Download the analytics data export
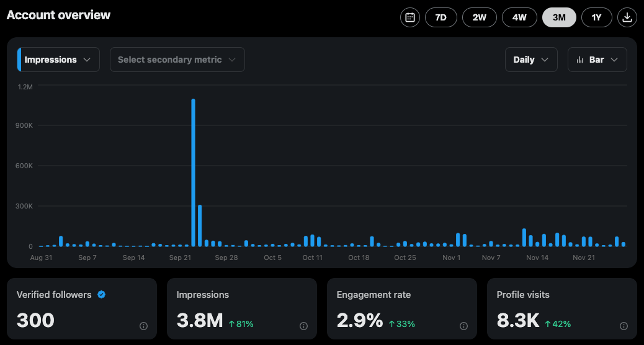Viewport: 644px width, 345px height. 627,17
